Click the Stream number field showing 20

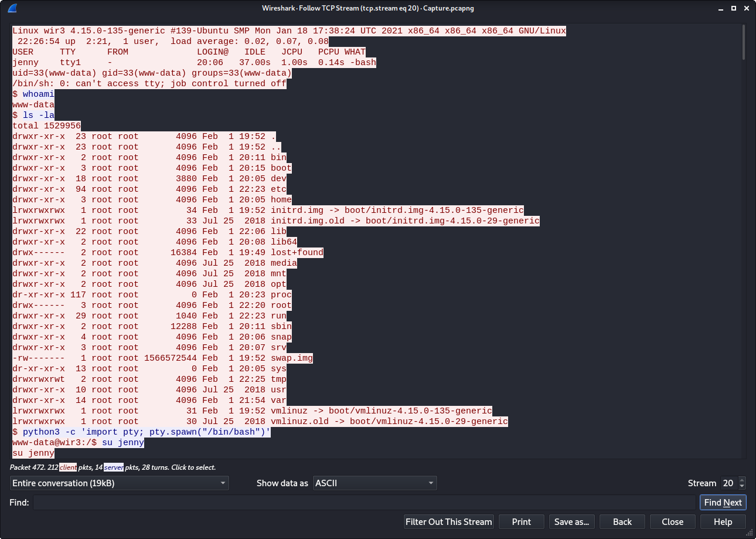[x=729, y=483]
